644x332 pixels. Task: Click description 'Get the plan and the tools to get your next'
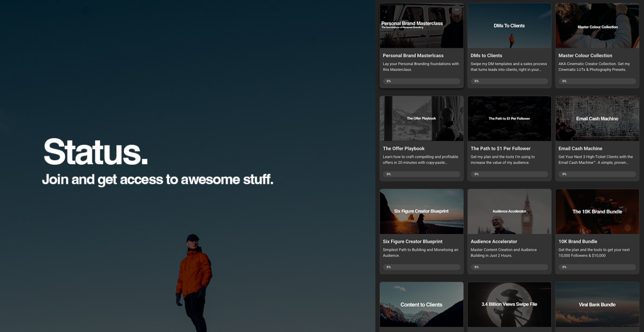(x=594, y=253)
